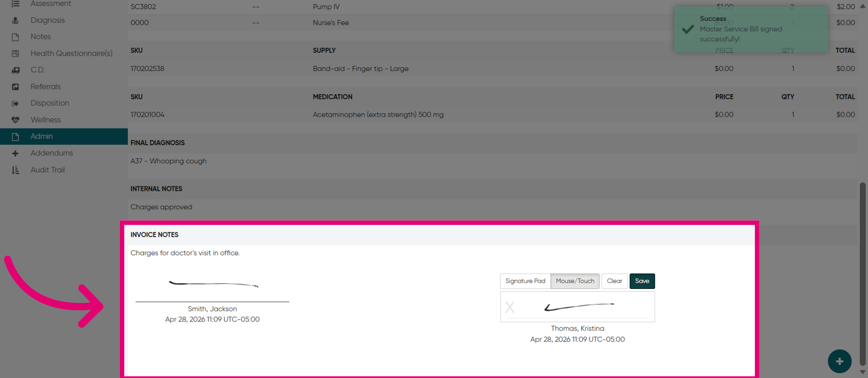This screenshot has width=868, height=378.
Task: Click inside the signature drawing box
Action: tap(577, 307)
